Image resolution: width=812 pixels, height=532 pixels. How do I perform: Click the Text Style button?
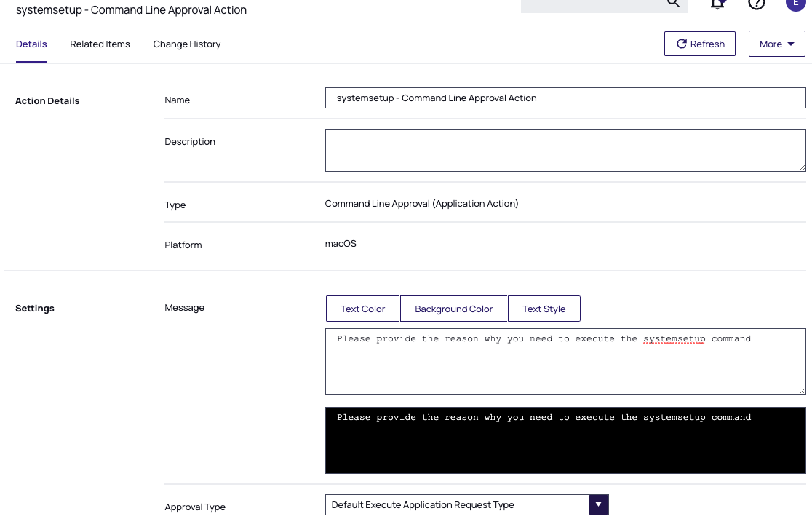pos(544,309)
